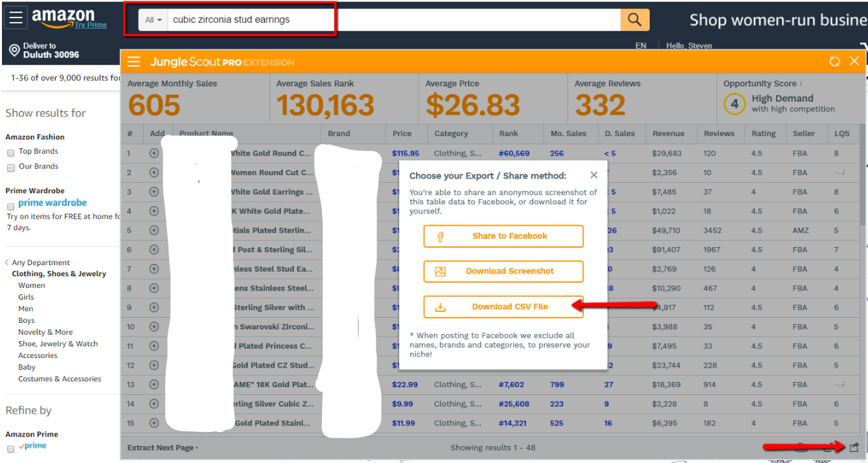The image size is (868, 463).
Task: Click the price $22.99 in row 13
Action: 405,385
